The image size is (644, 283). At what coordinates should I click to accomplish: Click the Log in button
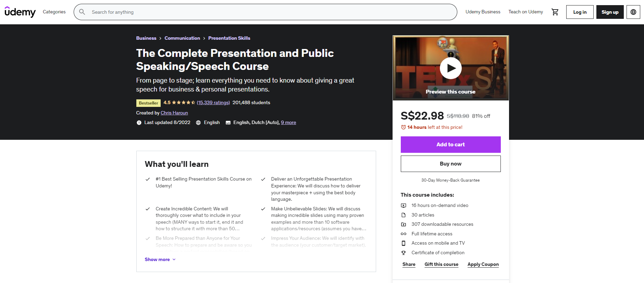point(580,12)
